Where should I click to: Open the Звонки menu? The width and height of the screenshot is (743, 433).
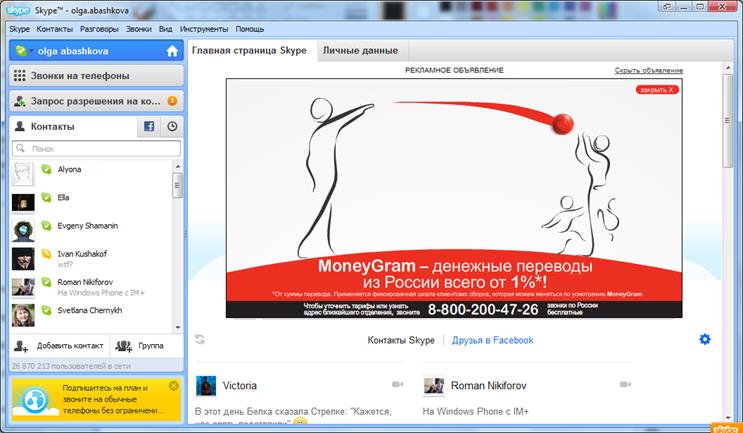point(138,29)
